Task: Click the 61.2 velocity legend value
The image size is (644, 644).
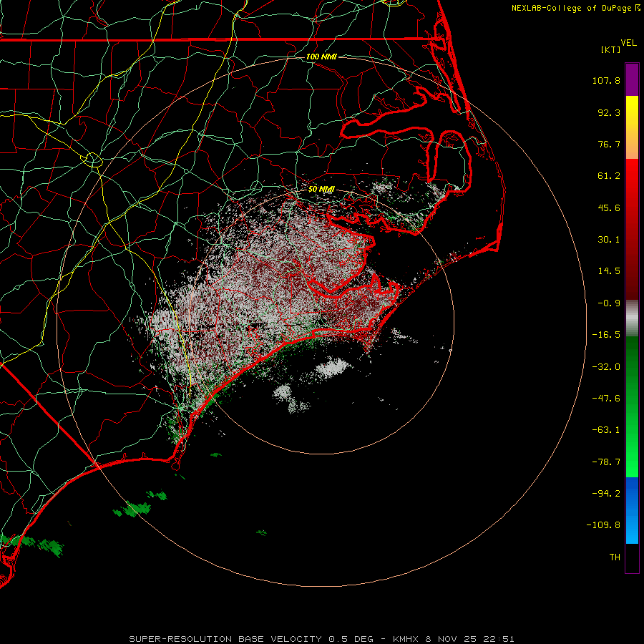Action: pyautogui.click(x=609, y=176)
